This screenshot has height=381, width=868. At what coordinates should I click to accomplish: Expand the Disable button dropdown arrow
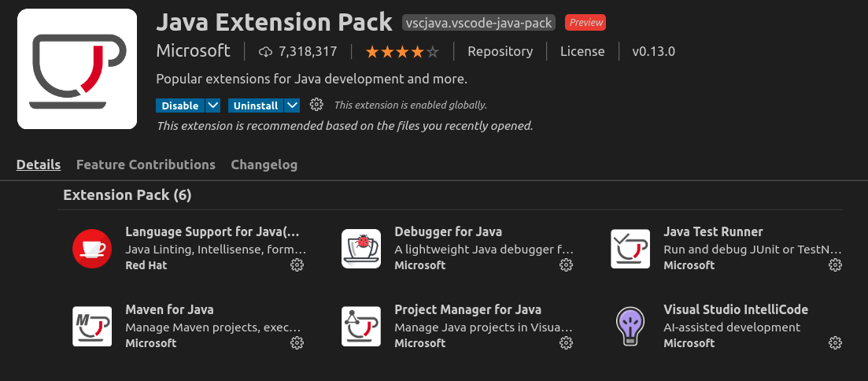click(213, 105)
